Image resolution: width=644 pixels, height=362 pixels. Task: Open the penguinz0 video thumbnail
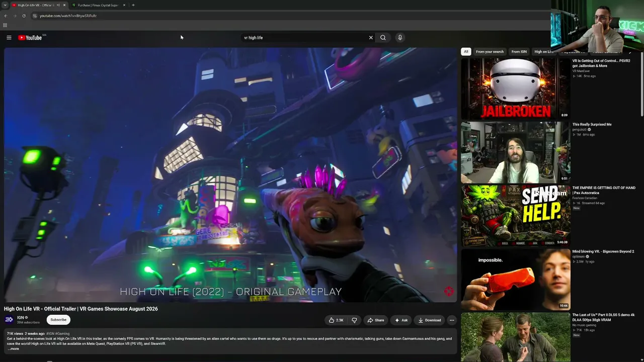515,152
